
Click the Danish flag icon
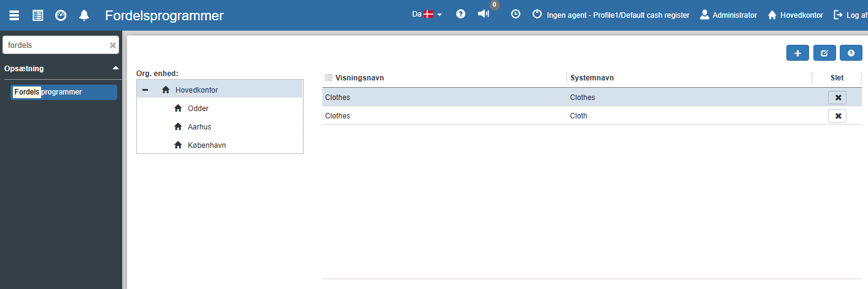click(428, 14)
